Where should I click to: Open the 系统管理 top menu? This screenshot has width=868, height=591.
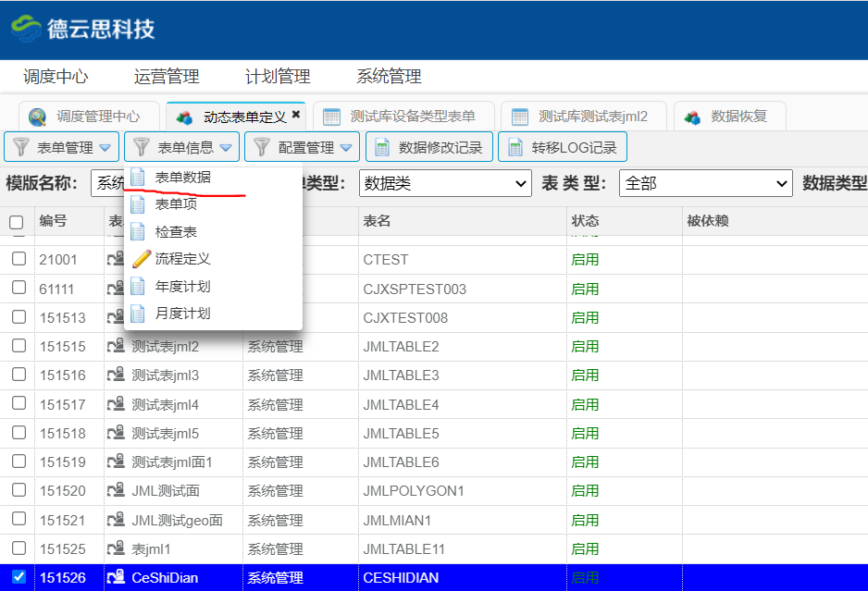[x=389, y=77]
